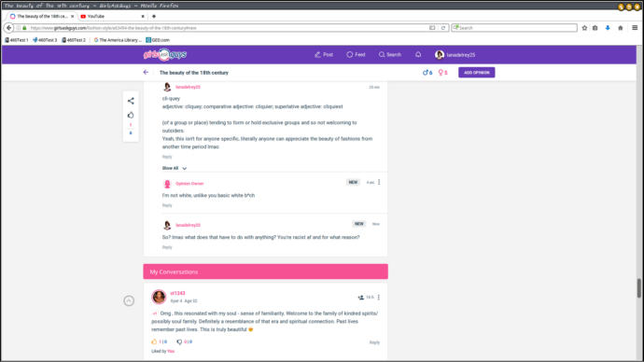Click the Opinion Owner avatar
Viewport: 644px width, 362px height.
click(167, 184)
